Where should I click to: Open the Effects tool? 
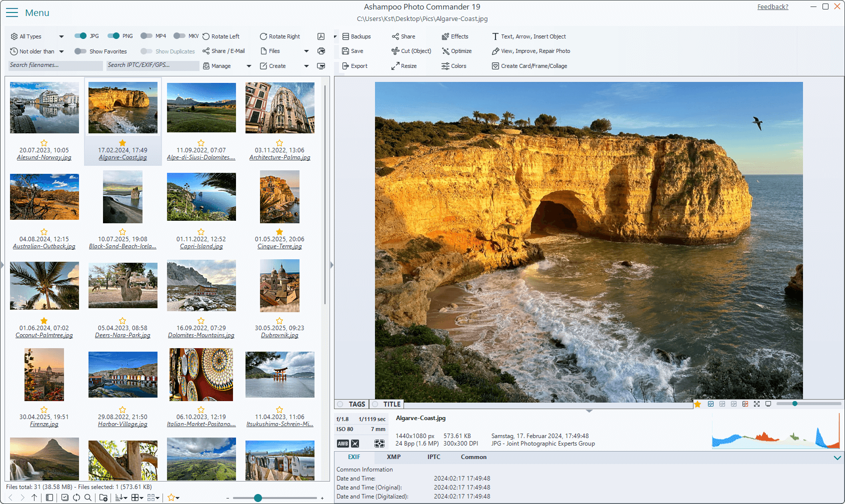click(x=455, y=36)
